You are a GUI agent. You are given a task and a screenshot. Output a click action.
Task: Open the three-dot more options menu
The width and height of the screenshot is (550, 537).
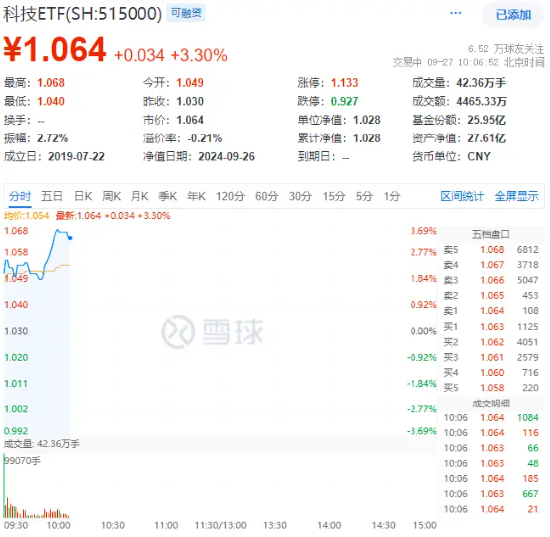point(455,13)
